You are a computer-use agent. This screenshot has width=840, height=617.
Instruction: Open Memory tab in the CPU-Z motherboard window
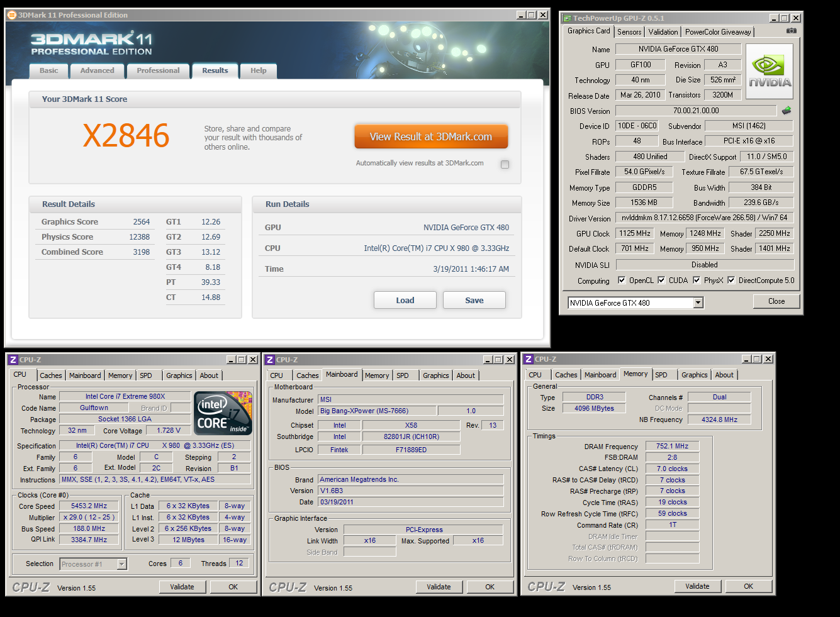(x=377, y=375)
